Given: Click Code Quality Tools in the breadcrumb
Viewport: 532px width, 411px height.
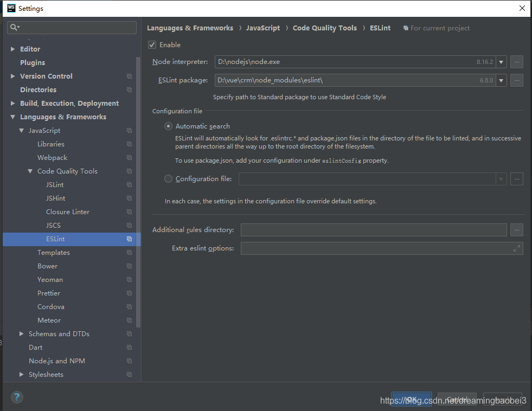Looking at the screenshot, I should tap(325, 28).
